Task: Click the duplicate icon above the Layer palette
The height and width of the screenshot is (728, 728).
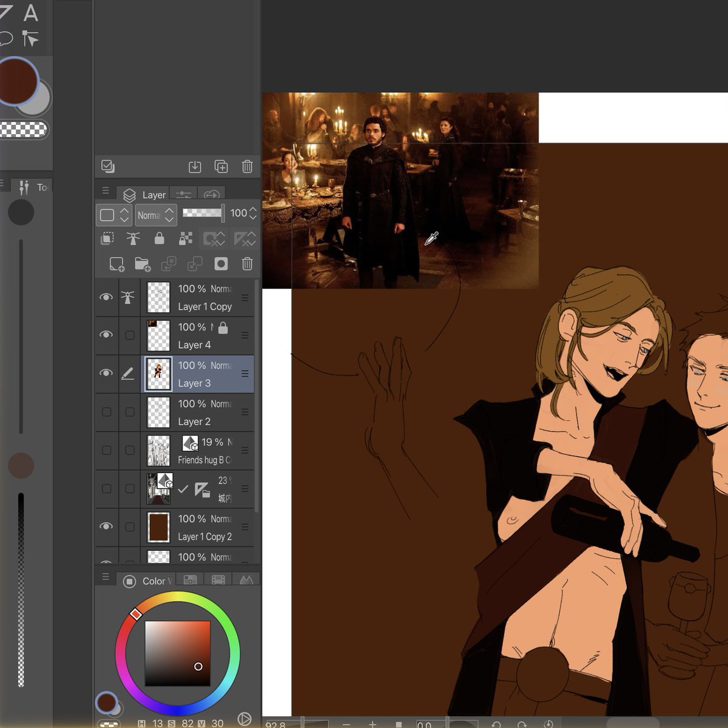Action: click(221, 166)
